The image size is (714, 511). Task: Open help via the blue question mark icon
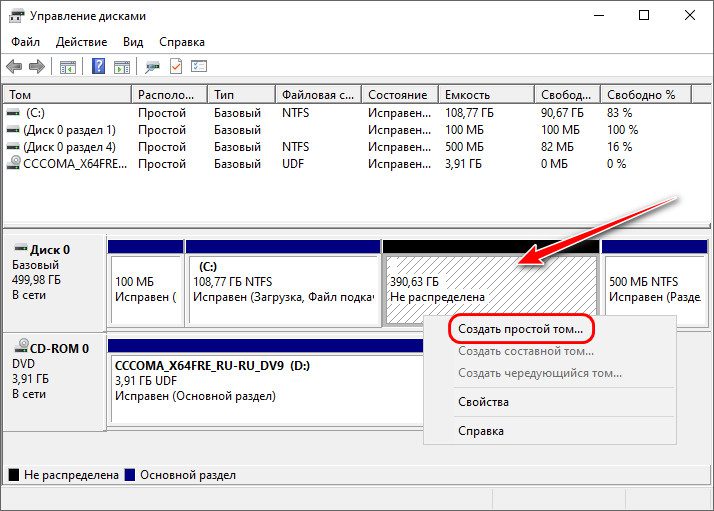(x=98, y=66)
